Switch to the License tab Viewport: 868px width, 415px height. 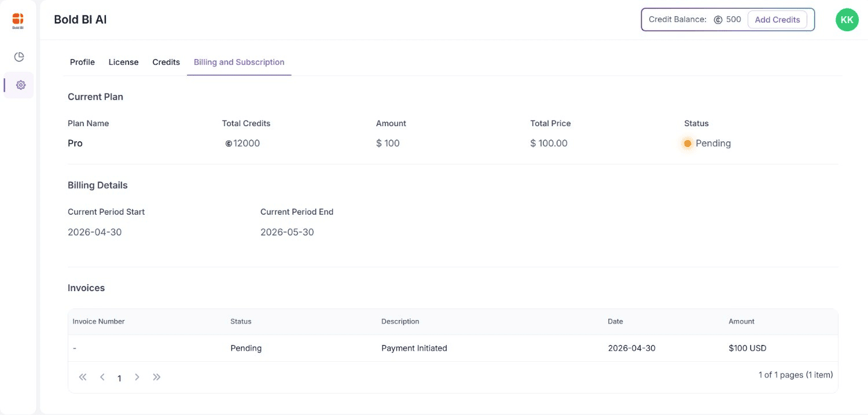[x=123, y=62]
